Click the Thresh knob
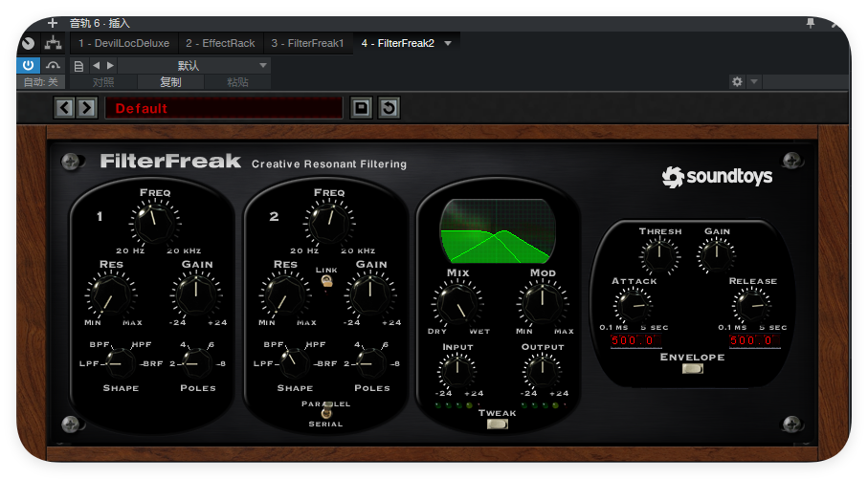The image size is (868, 479). pos(659,255)
